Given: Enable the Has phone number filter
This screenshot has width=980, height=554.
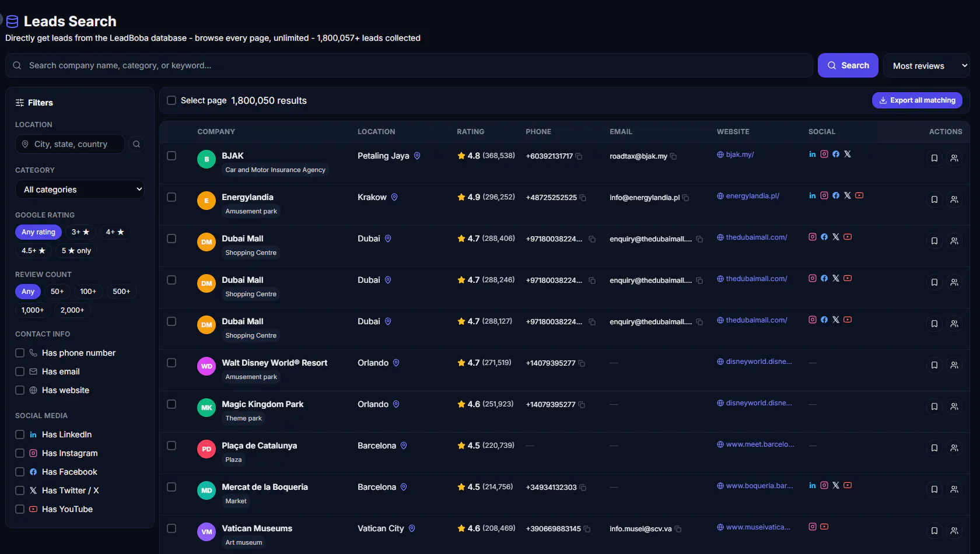Looking at the screenshot, I should click(20, 353).
